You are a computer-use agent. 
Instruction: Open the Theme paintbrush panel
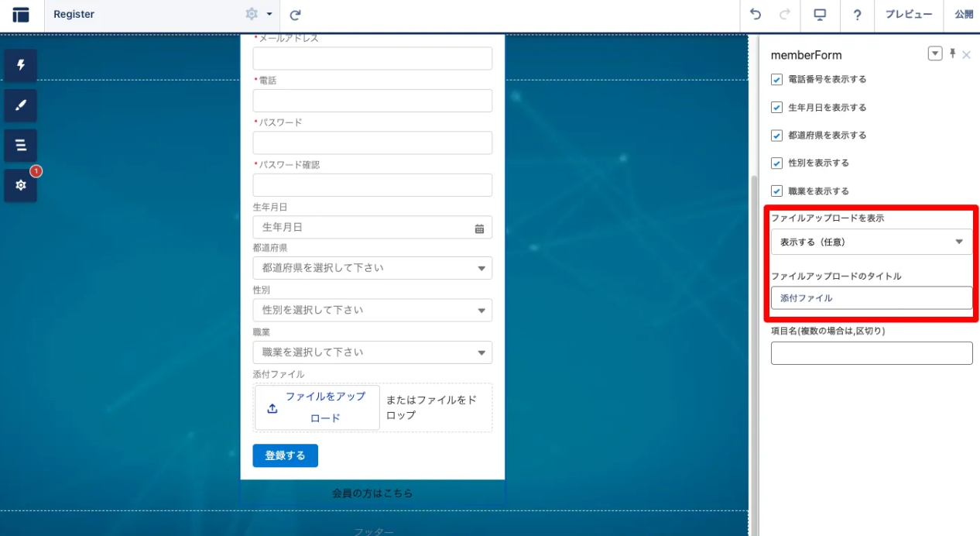(x=21, y=105)
